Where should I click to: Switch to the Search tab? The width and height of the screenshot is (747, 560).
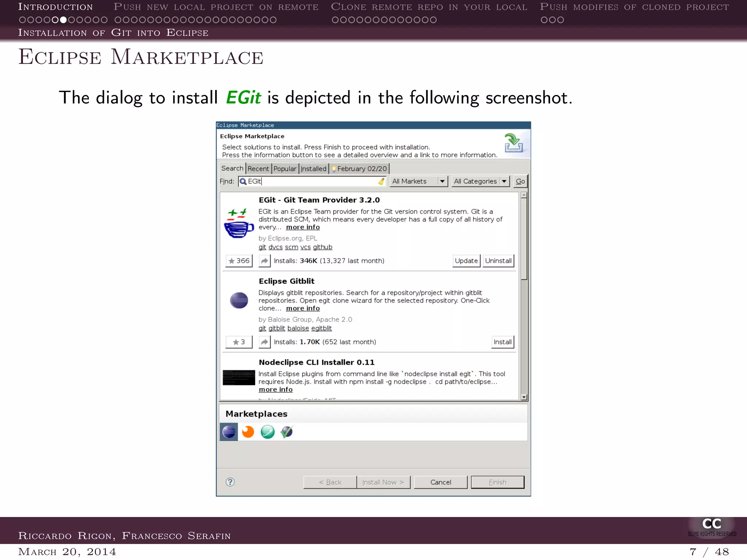232,168
